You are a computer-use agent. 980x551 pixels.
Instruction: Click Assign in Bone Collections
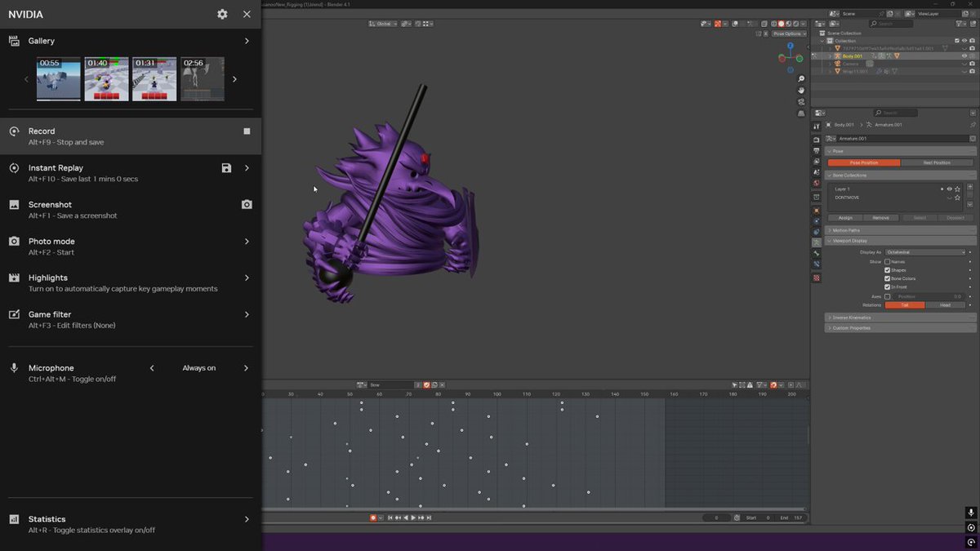[x=845, y=218]
